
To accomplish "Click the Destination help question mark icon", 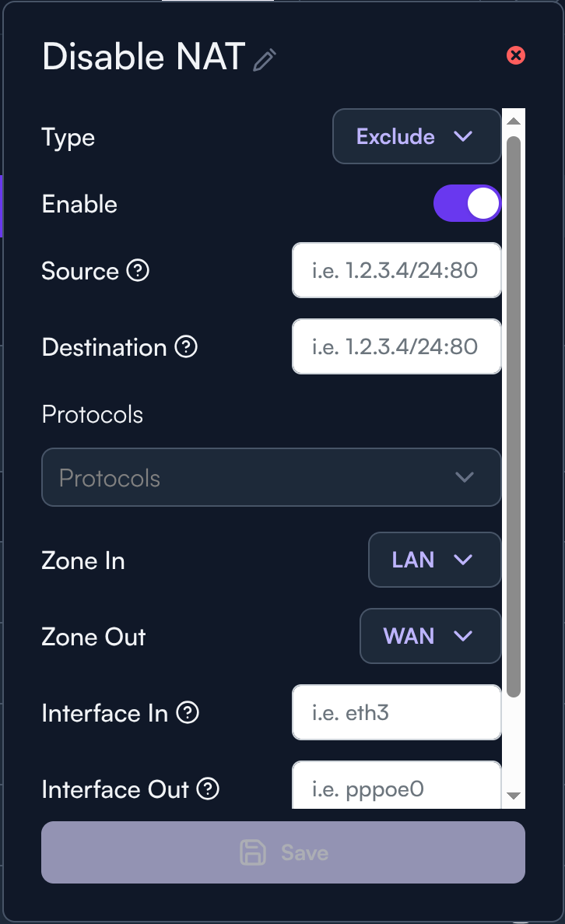I will 186,346.
